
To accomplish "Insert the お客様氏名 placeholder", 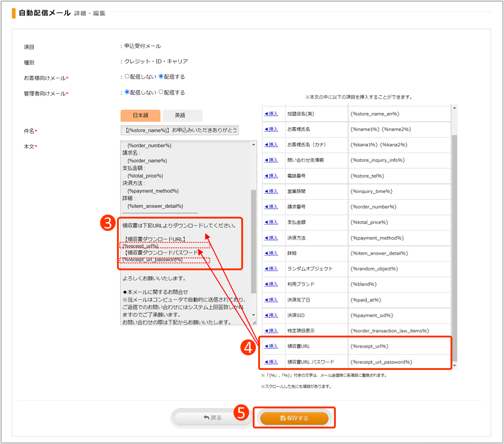I will (271, 129).
